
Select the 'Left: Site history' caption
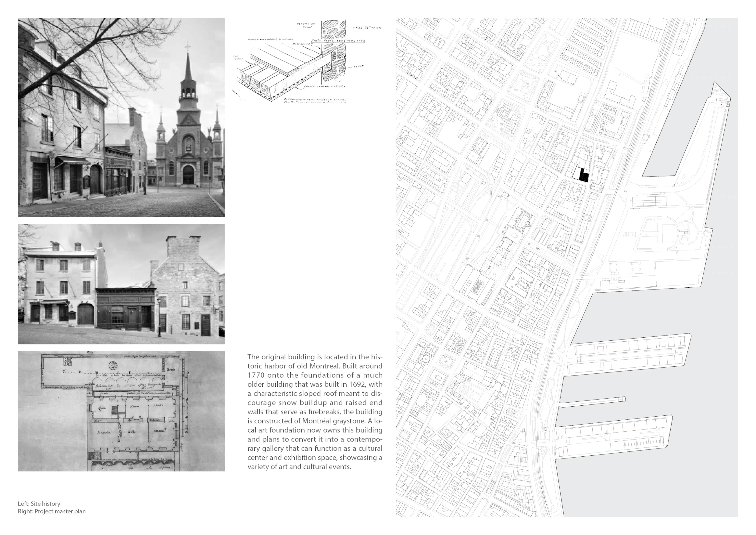pos(39,503)
